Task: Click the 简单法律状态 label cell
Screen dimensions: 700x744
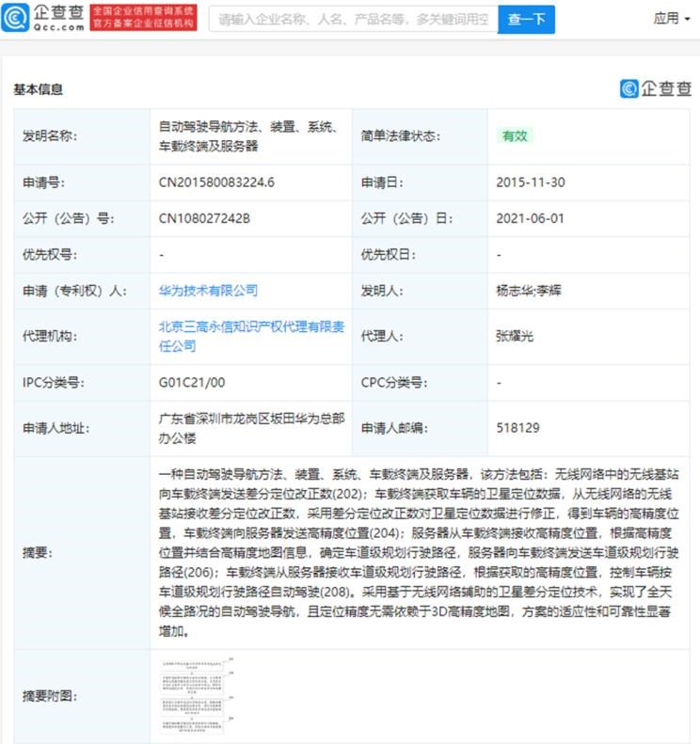Action: pos(420,136)
